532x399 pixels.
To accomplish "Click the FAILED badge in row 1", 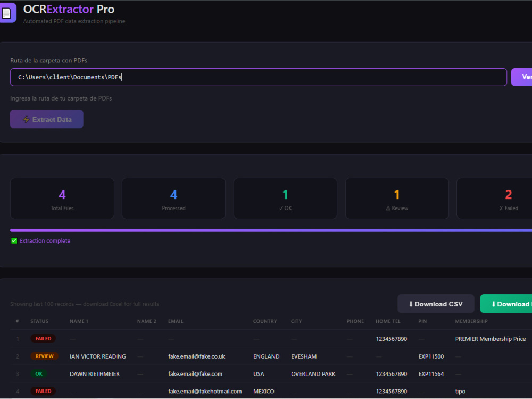I will [43, 338].
